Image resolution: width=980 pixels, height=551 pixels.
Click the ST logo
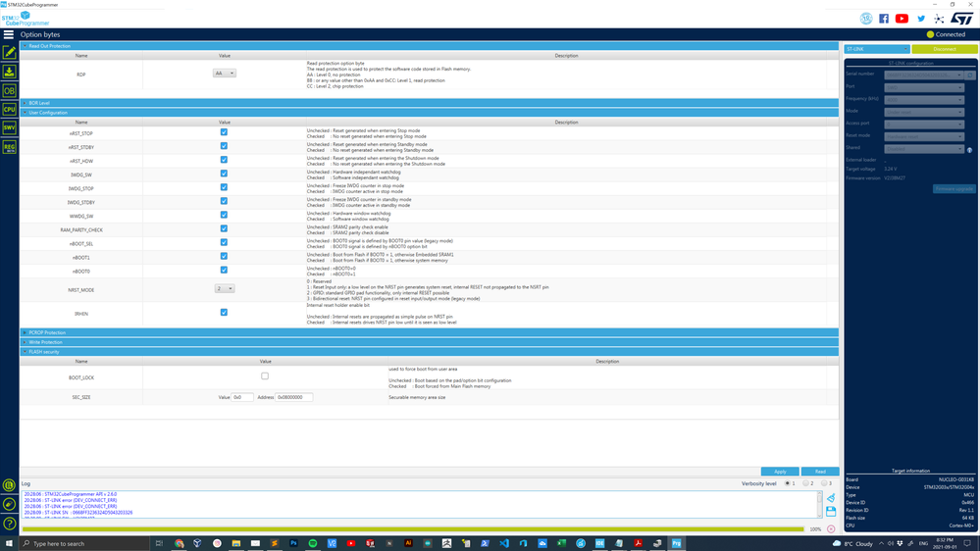(x=962, y=19)
